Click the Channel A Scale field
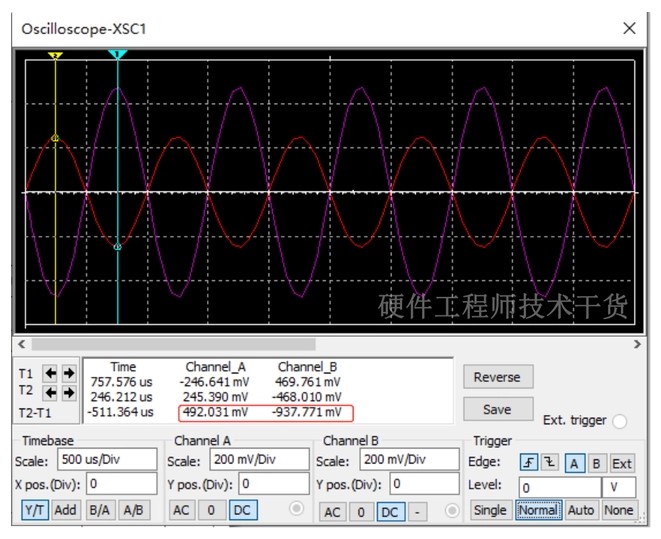The image size is (661, 539). click(x=259, y=459)
